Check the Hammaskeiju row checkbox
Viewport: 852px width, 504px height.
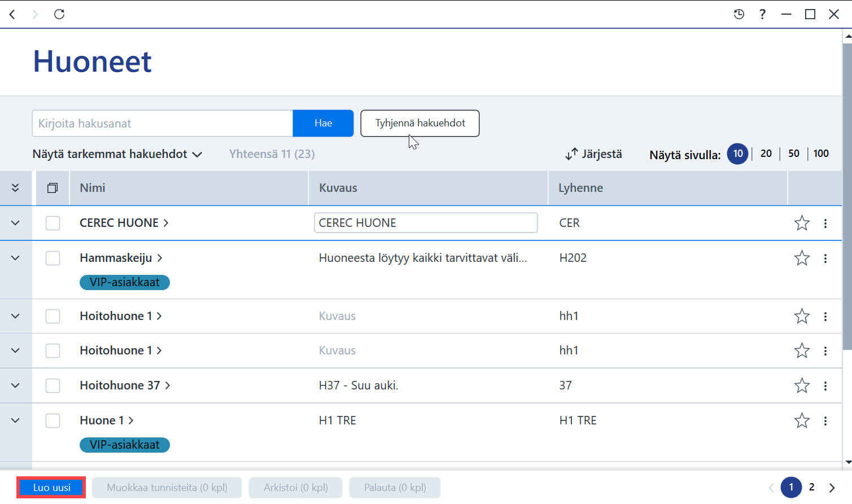53,258
